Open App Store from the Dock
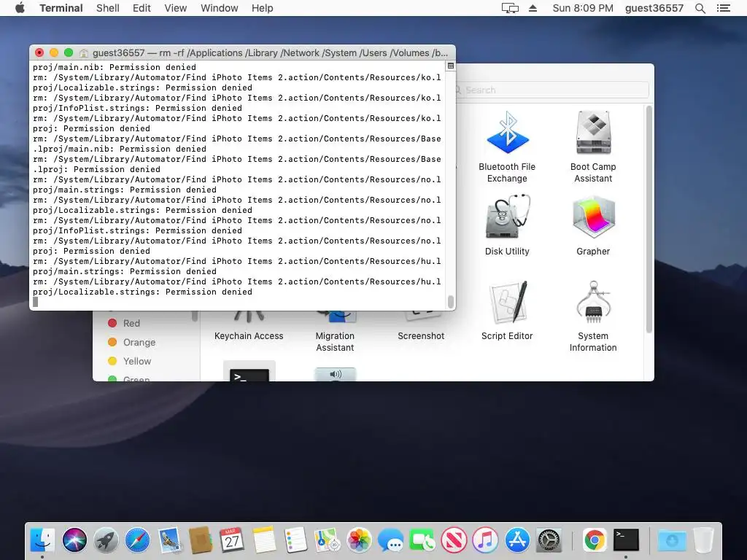 [x=517, y=540]
